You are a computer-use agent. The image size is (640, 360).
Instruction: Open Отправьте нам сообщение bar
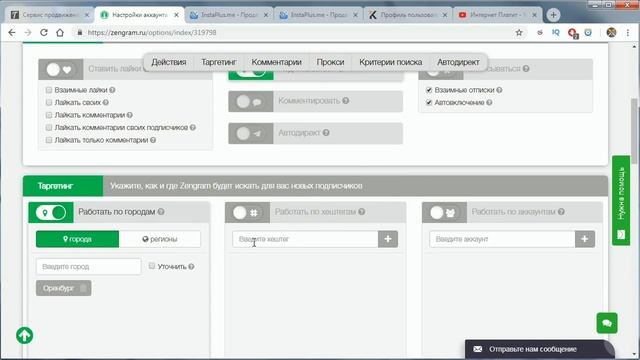click(x=540, y=349)
